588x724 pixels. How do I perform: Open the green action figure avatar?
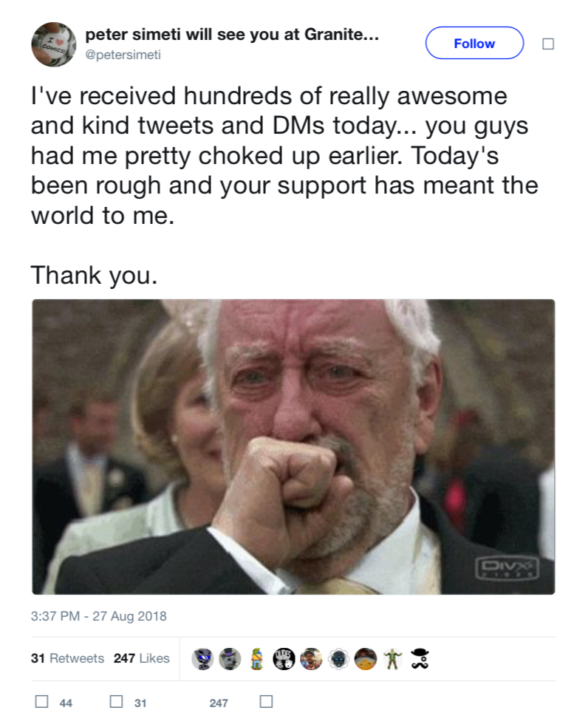click(393, 659)
